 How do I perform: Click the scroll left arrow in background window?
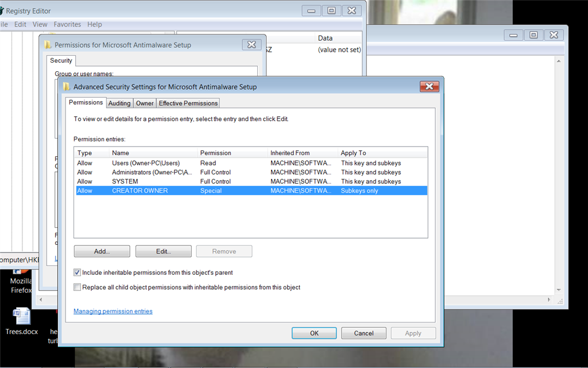point(41,300)
